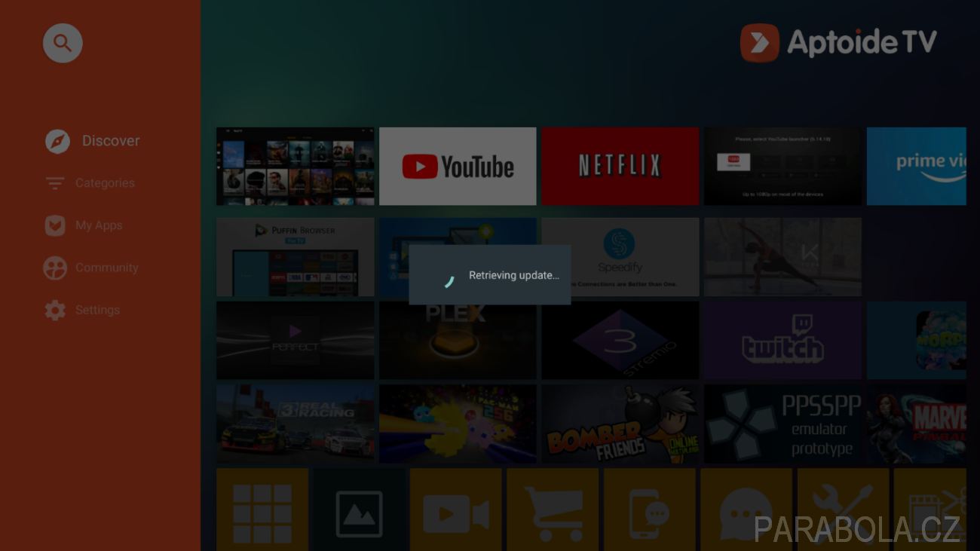The width and height of the screenshot is (980, 551).
Task: Open the PPSSPP emulator tile
Action: coord(782,424)
